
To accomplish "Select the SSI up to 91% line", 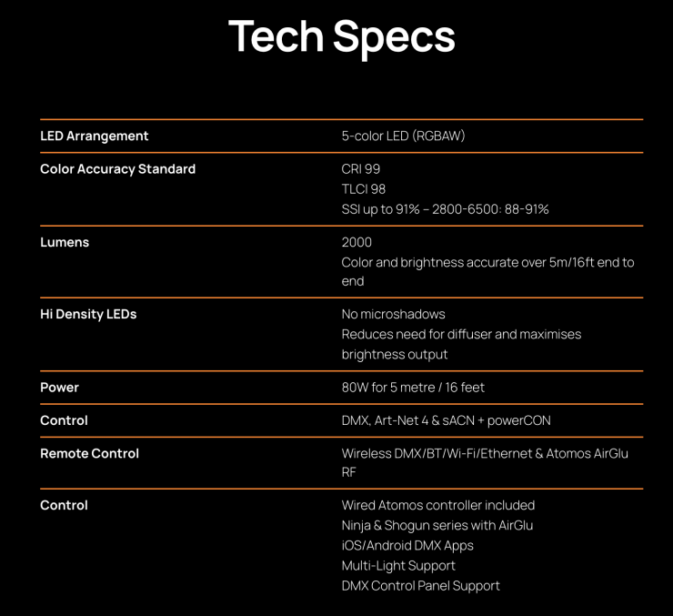I will (445, 209).
